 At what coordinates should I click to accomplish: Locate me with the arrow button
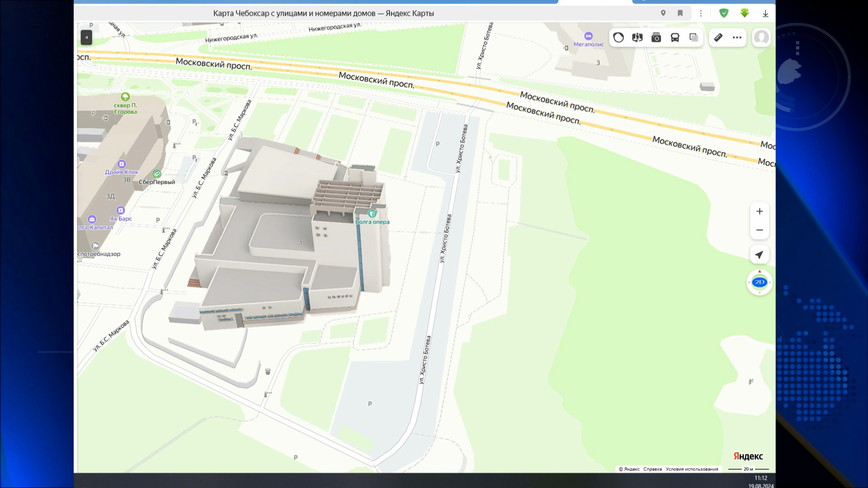click(x=759, y=255)
